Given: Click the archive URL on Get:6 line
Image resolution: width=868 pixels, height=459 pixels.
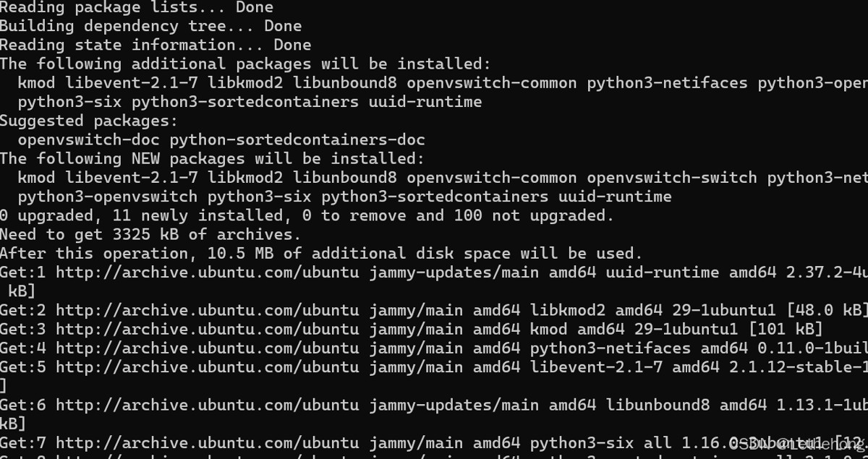Looking at the screenshot, I should pos(207,405).
